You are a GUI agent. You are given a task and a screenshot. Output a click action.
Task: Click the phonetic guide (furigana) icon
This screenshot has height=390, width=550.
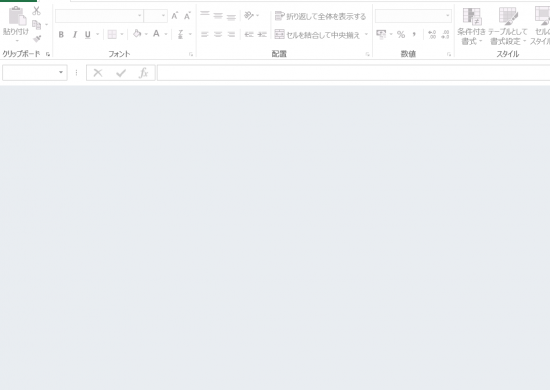[x=180, y=34]
